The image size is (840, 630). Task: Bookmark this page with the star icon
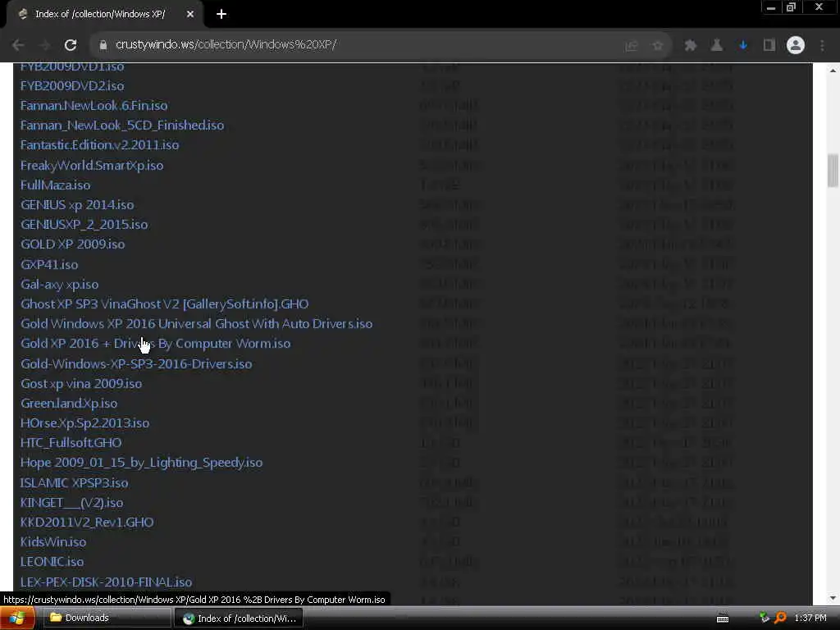(x=658, y=46)
